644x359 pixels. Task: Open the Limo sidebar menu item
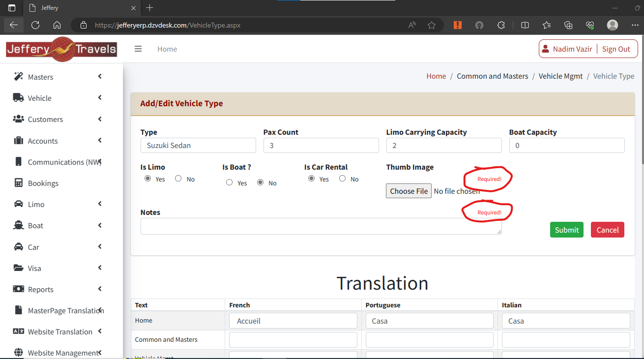click(x=36, y=204)
